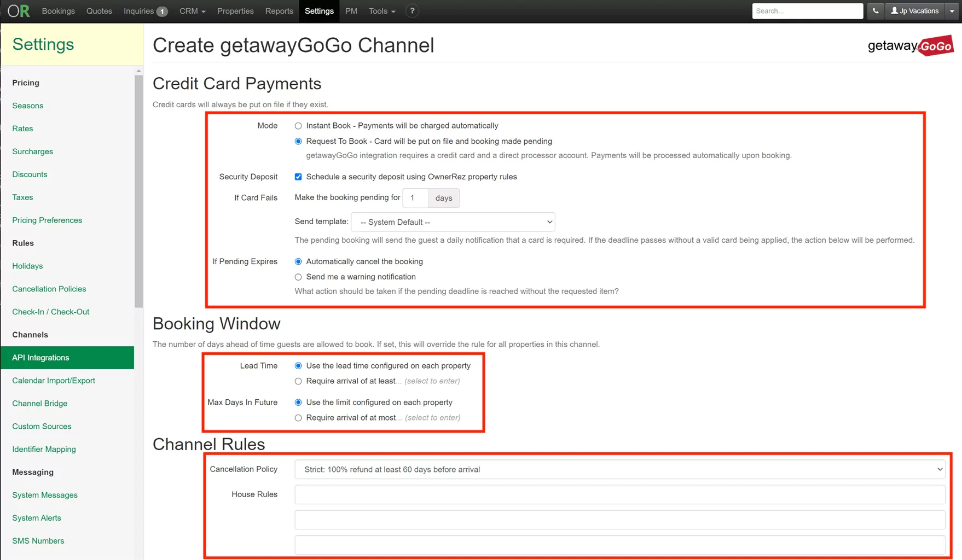Open the Cancellation Policy dropdown
The height and width of the screenshot is (560, 962).
pyautogui.click(x=620, y=469)
